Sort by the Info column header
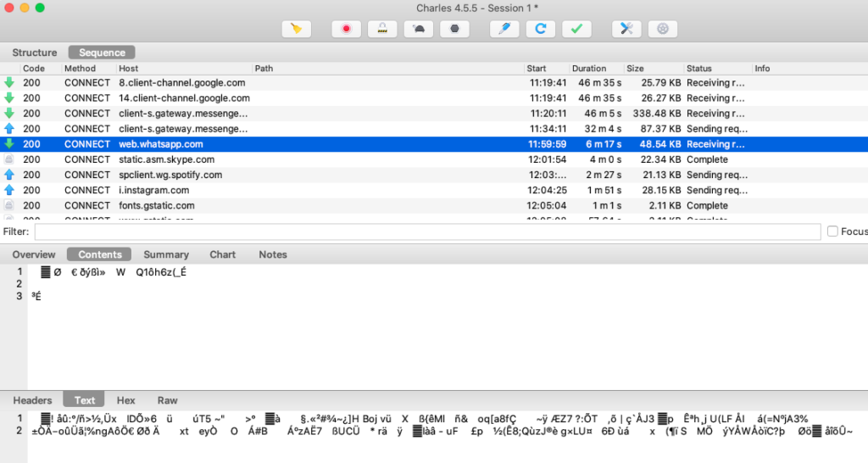868x463 pixels. click(762, 69)
